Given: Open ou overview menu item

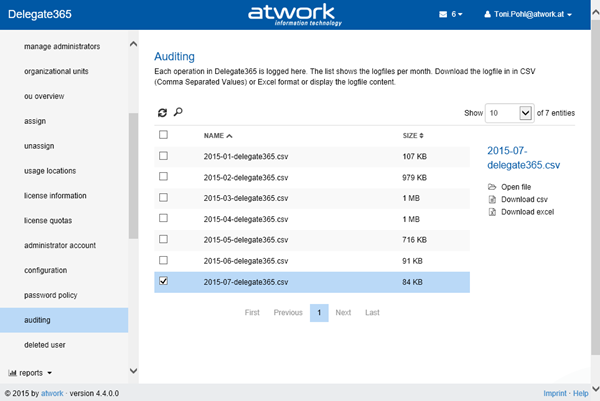Looking at the screenshot, I should (x=44, y=96).
